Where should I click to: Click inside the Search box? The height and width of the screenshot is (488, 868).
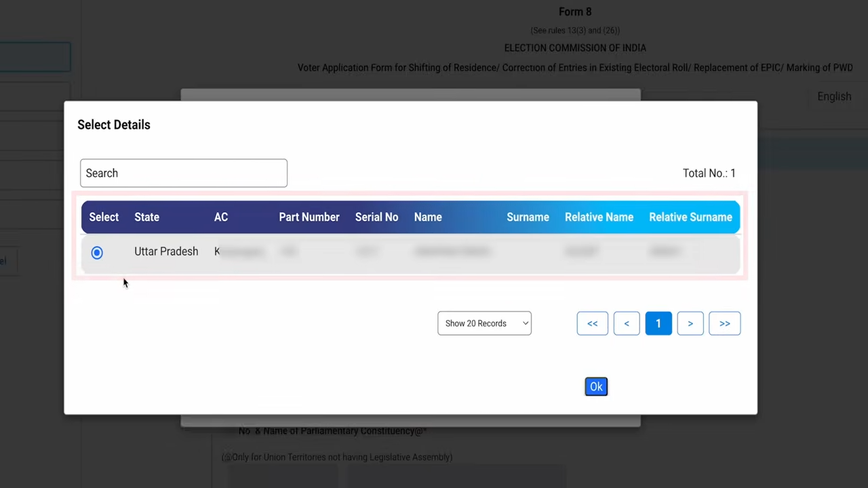tap(183, 173)
